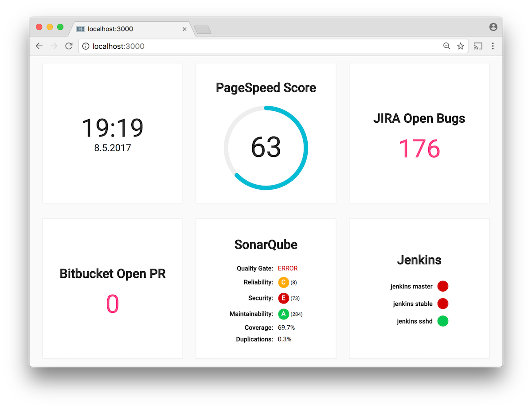Click the Chrome profile avatar icon
Viewport: 532px width, 409px height.
493,27
